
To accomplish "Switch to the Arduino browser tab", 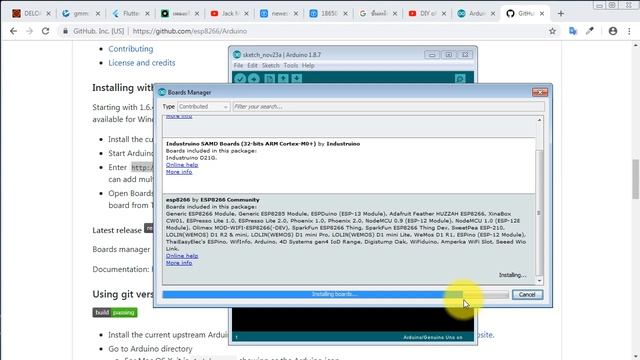I will pyautogui.click(x=476, y=13).
